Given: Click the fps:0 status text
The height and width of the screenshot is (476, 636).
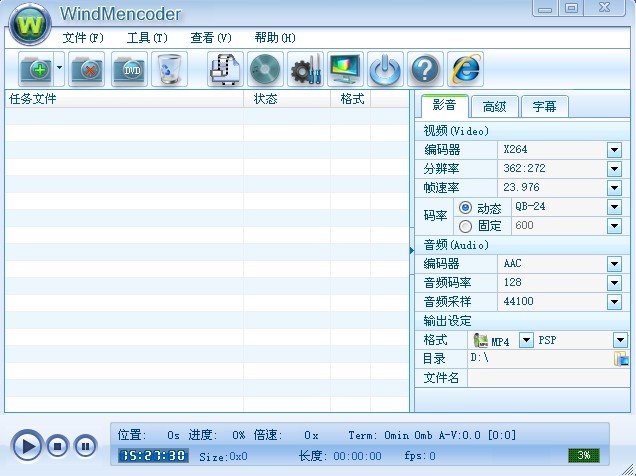Looking at the screenshot, I should click(420, 456).
